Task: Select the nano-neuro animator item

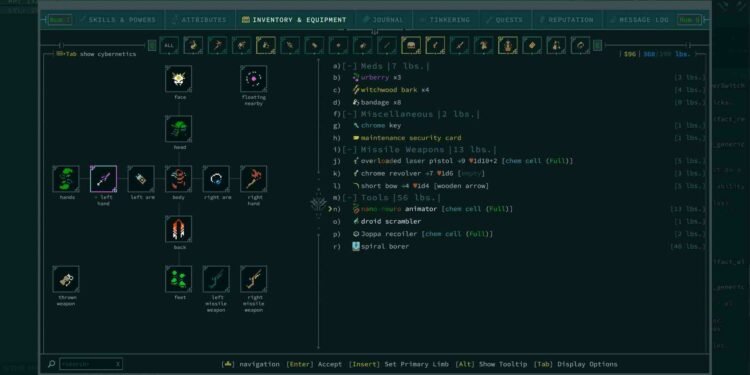Action: pyautogui.click(x=519, y=209)
